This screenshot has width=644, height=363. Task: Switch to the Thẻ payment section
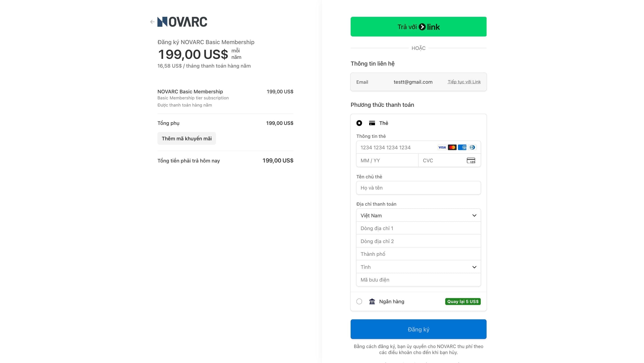[384, 123]
